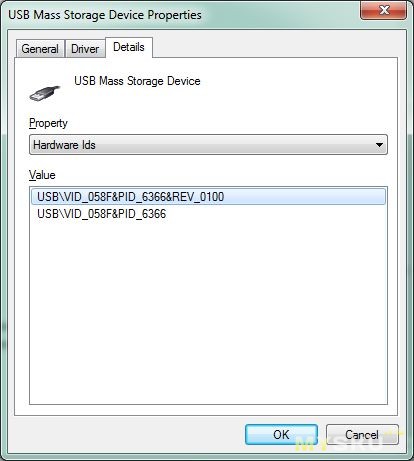Viewport: 414px width, 461px height.
Task: Open the Driver tab
Action: point(85,49)
